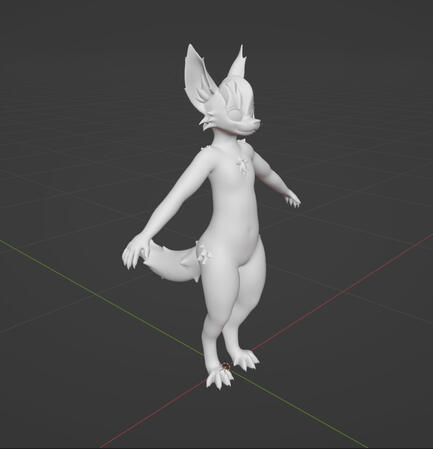This screenshot has width=433, height=449.
Task: Click the fur tuft on the hip
Action: [203, 253]
